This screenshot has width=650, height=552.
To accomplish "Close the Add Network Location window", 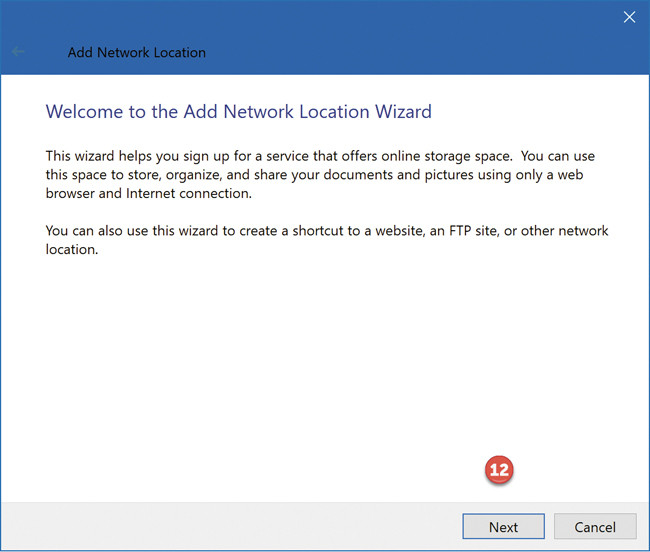I will click(x=629, y=16).
